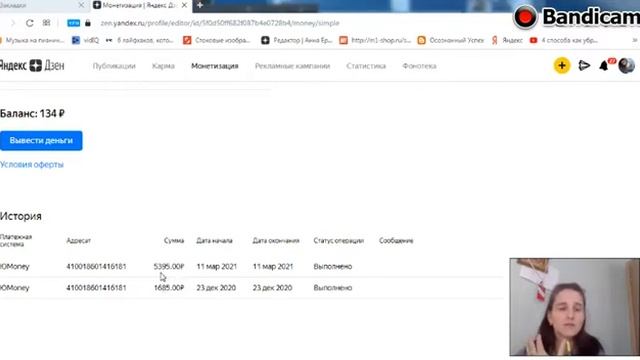Click the webcam overlay thumbnail
Viewport: 640px width, 360px height.
click(x=574, y=307)
